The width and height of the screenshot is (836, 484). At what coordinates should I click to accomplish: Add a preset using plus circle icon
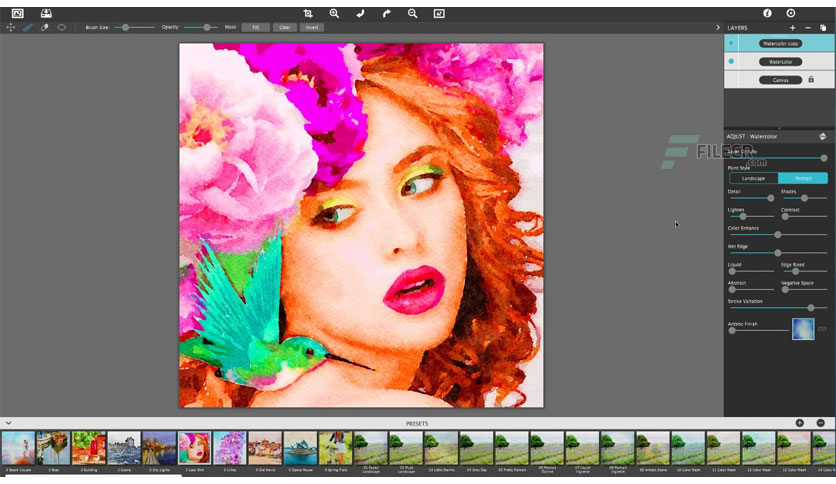pos(800,423)
